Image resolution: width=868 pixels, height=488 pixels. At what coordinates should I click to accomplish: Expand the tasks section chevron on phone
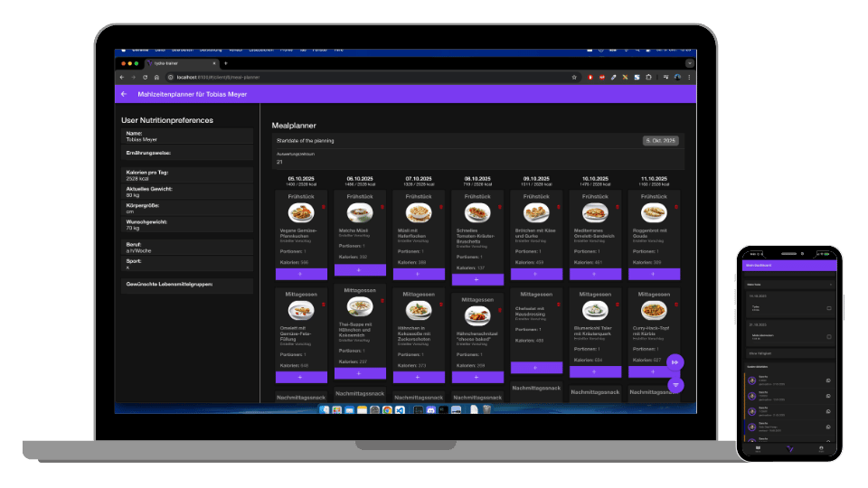(x=830, y=285)
